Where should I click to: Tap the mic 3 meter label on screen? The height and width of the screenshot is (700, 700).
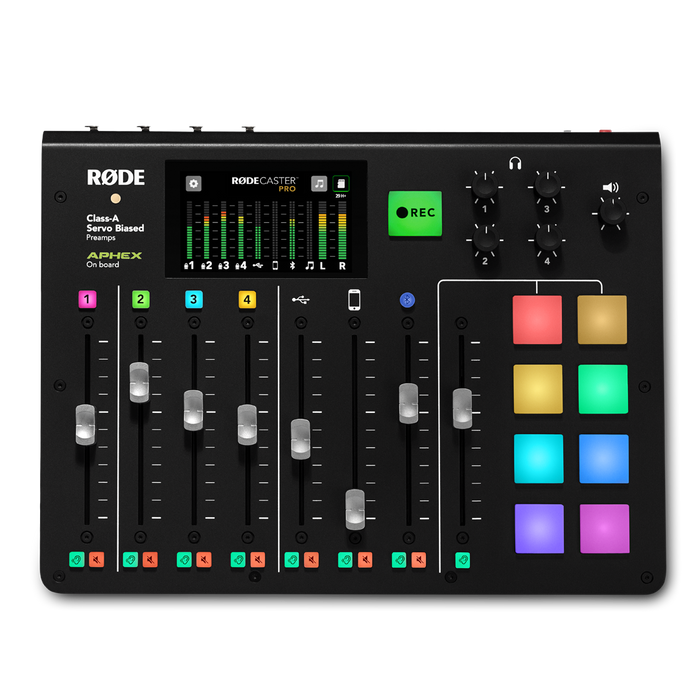pos(224,266)
